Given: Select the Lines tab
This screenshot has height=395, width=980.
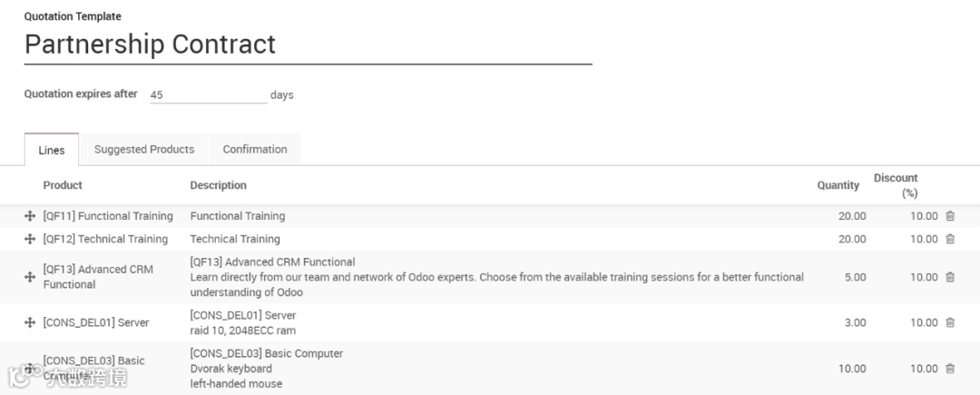Looking at the screenshot, I should [x=52, y=150].
